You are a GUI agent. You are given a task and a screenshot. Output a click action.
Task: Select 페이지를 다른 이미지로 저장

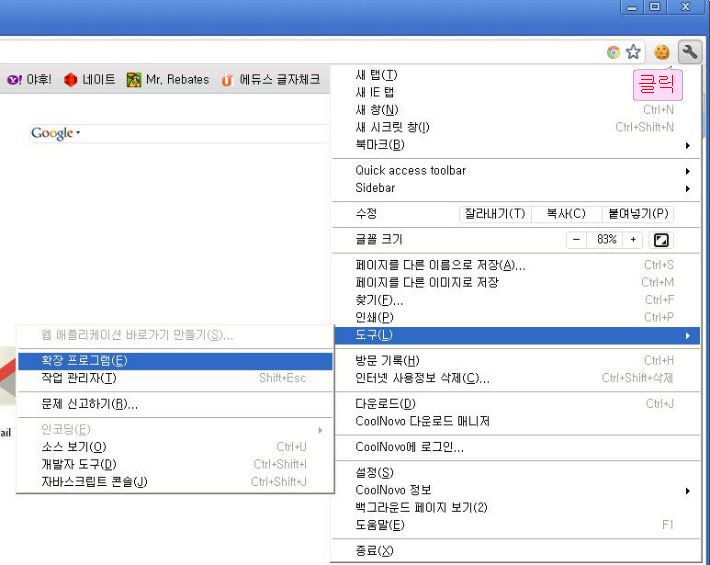tap(517, 282)
